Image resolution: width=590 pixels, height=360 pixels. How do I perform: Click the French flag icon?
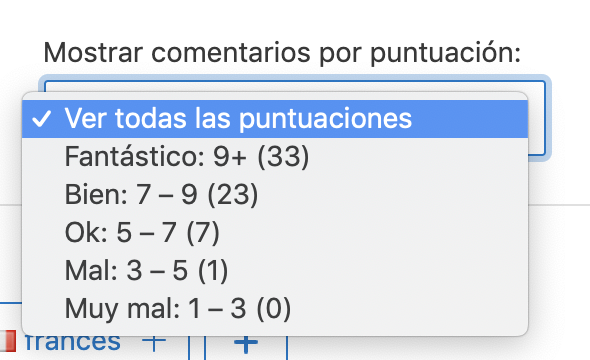(x=8, y=342)
